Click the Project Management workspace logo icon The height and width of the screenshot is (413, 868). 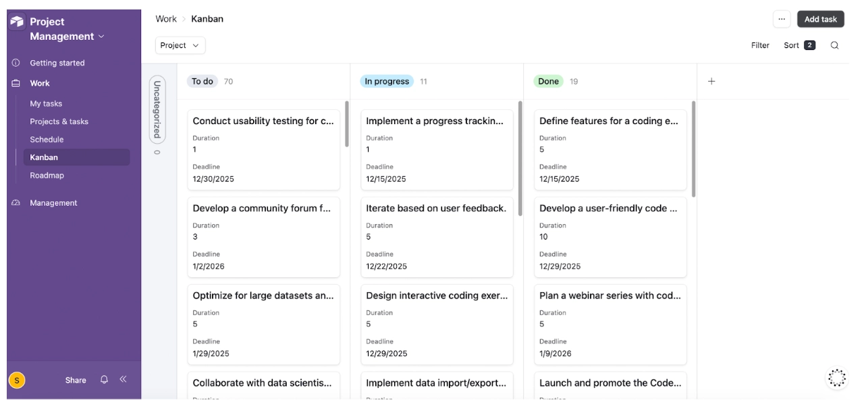[x=18, y=22]
